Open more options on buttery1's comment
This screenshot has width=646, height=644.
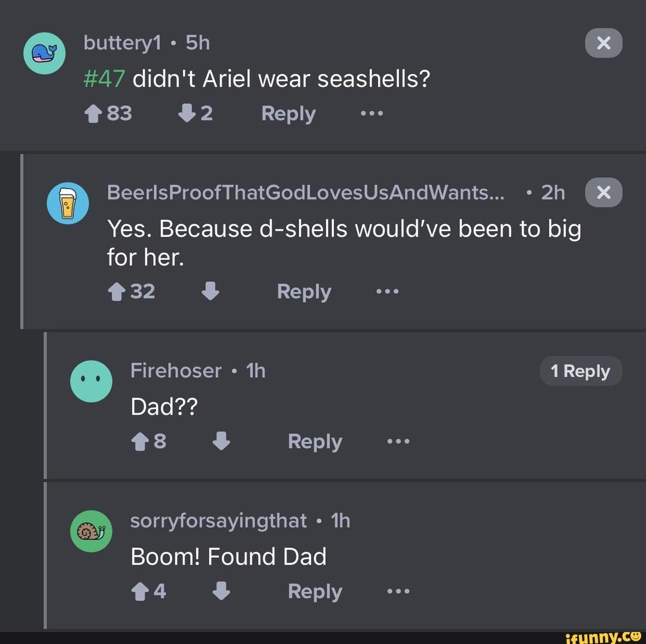pos(372,113)
